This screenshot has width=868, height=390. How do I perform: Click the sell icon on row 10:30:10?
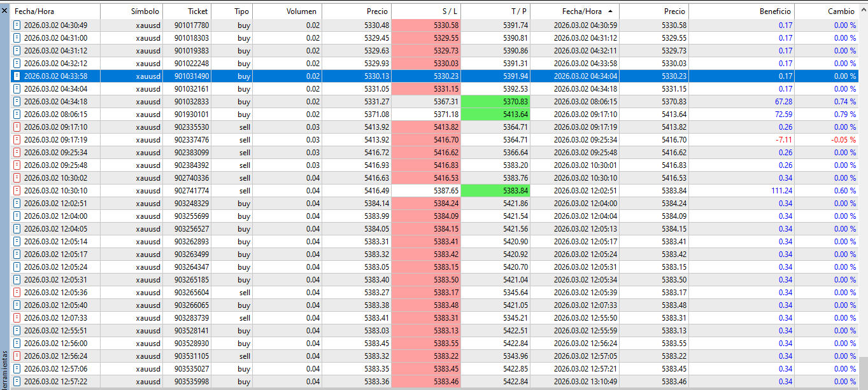17,191
